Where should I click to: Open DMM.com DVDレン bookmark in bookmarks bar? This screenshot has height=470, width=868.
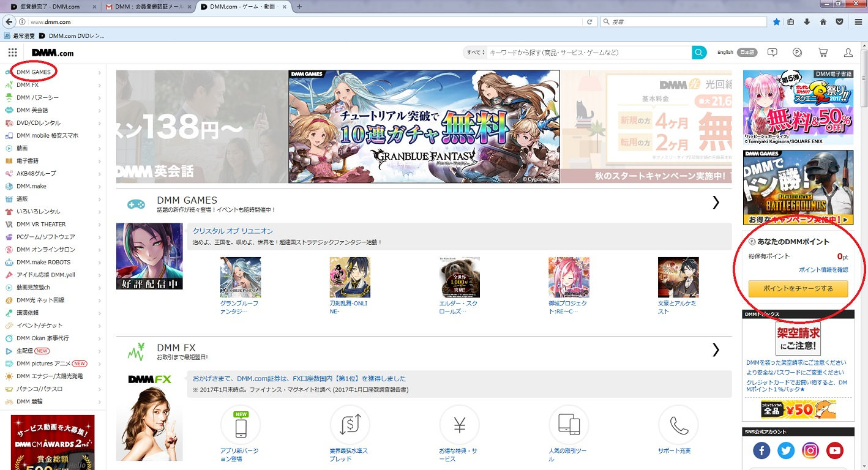tap(72, 36)
